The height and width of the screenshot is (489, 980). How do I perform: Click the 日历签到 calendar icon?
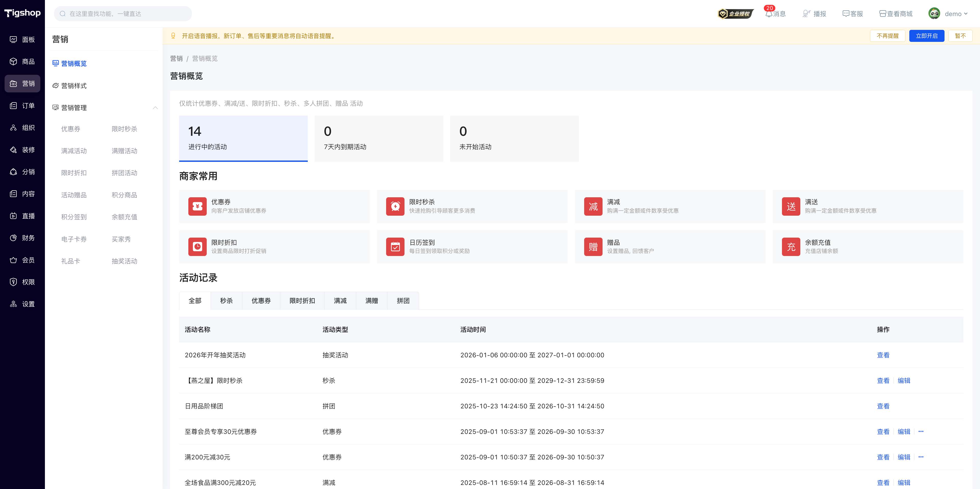tap(395, 247)
